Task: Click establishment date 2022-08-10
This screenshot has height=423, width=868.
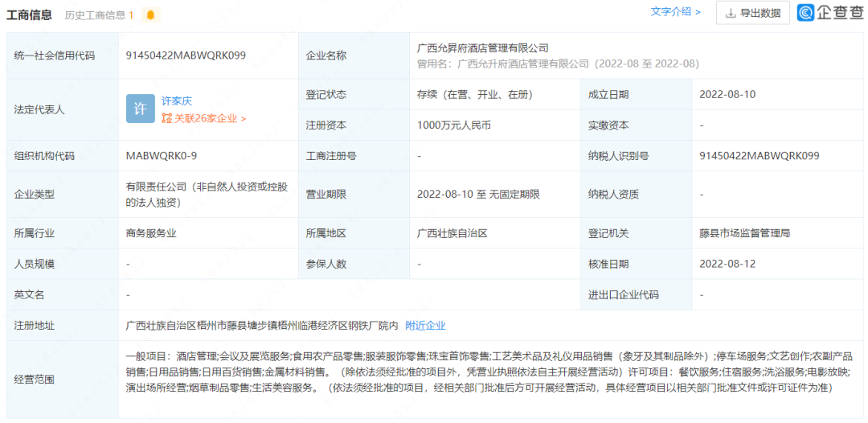Action: pyautogui.click(x=727, y=95)
